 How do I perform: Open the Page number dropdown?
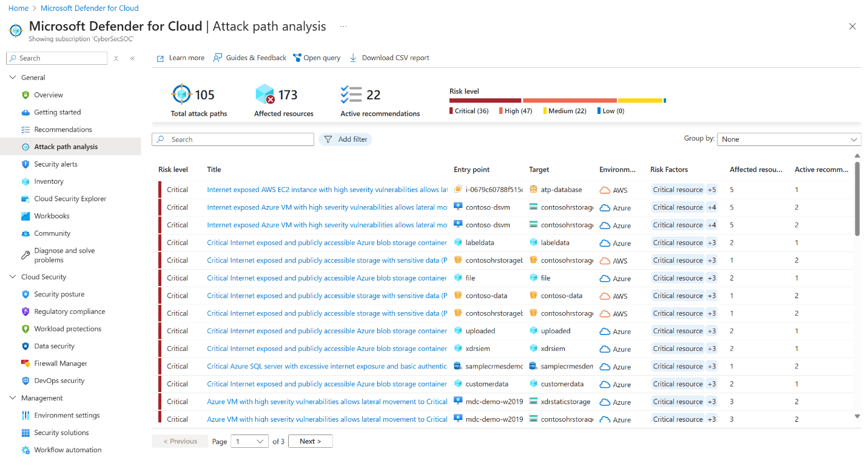249,441
